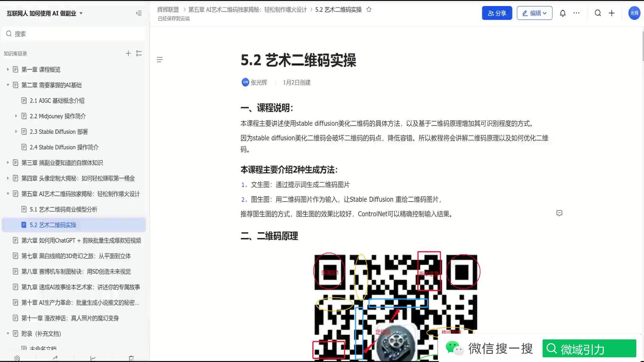Screen dimensions: 644x362
Task: Collapse 附录 (补充文档)
Action: click(8, 334)
